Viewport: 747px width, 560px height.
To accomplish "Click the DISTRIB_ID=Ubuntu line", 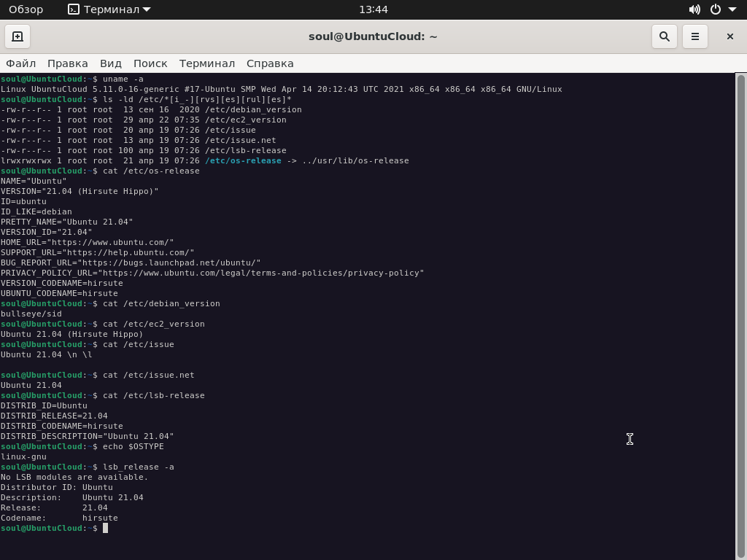I will pos(44,405).
